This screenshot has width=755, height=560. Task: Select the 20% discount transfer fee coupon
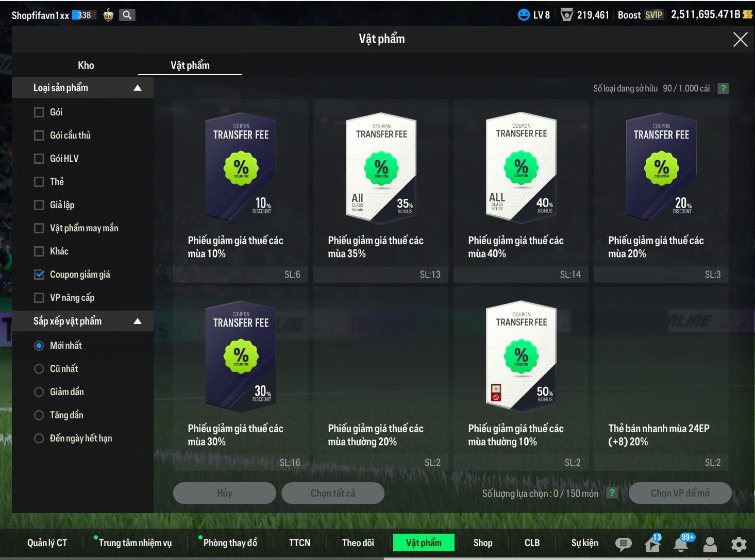pyautogui.click(x=661, y=191)
